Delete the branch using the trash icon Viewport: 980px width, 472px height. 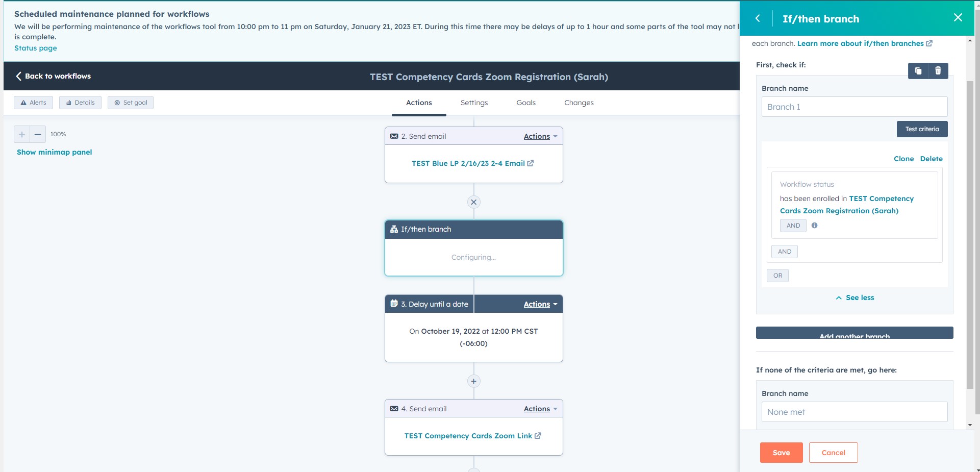tap(938, 71)
